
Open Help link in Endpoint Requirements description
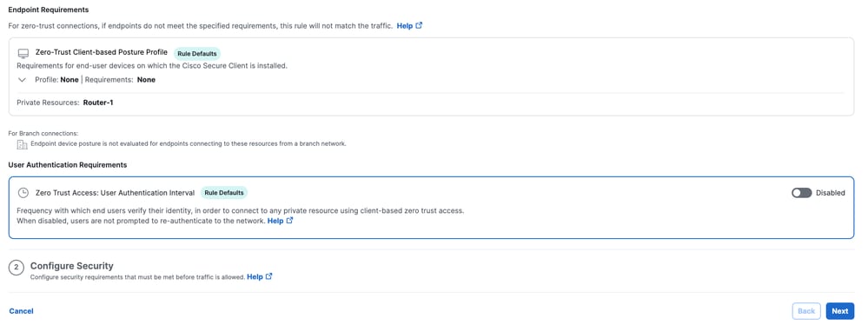tap(405, 25)
